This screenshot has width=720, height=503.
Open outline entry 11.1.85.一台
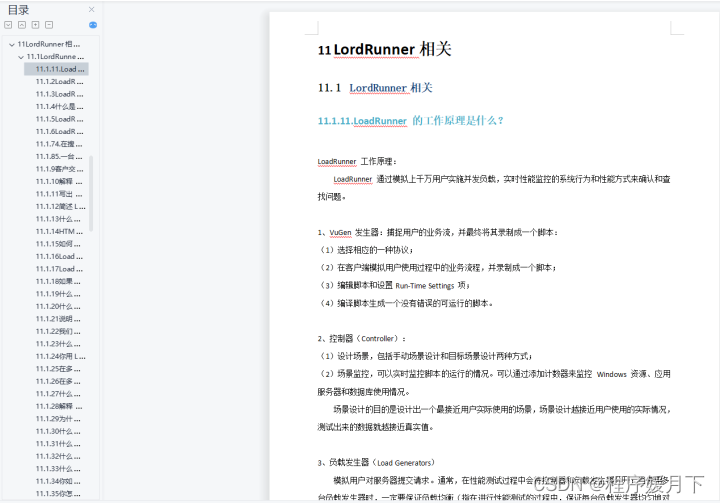click(59, 156)
